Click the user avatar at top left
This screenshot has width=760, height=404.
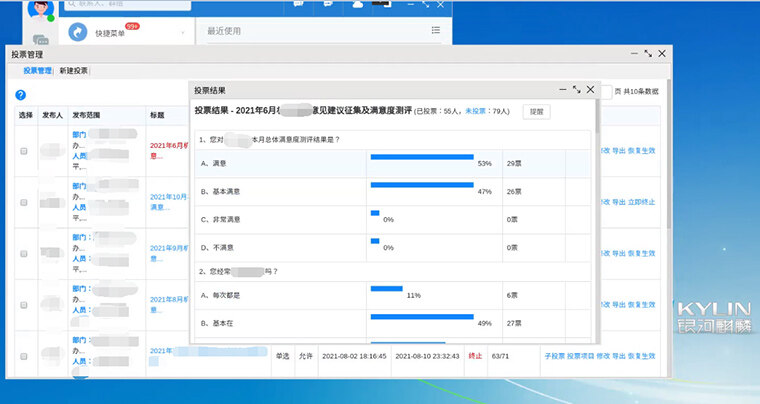[41, 8]
